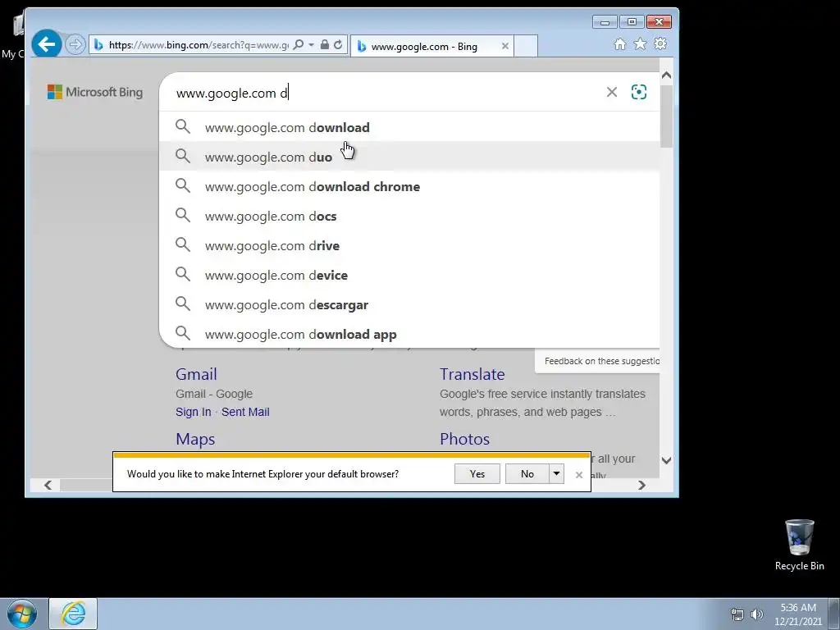The width and height of the screenshot is (840, 630).
Task: Click magnifier icon beside 'descargar' suggestion
Action: point(183,304)
